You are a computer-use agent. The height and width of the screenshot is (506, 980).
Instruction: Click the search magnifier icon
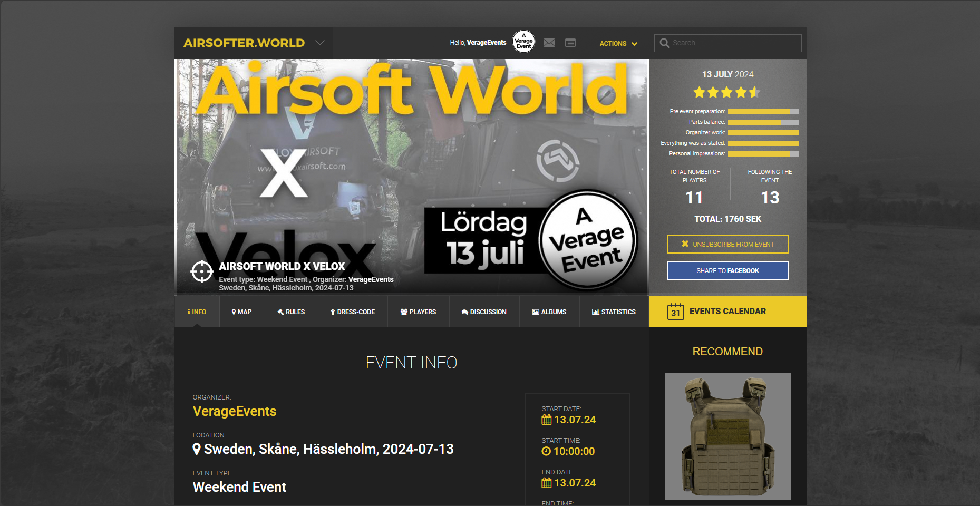664,43
